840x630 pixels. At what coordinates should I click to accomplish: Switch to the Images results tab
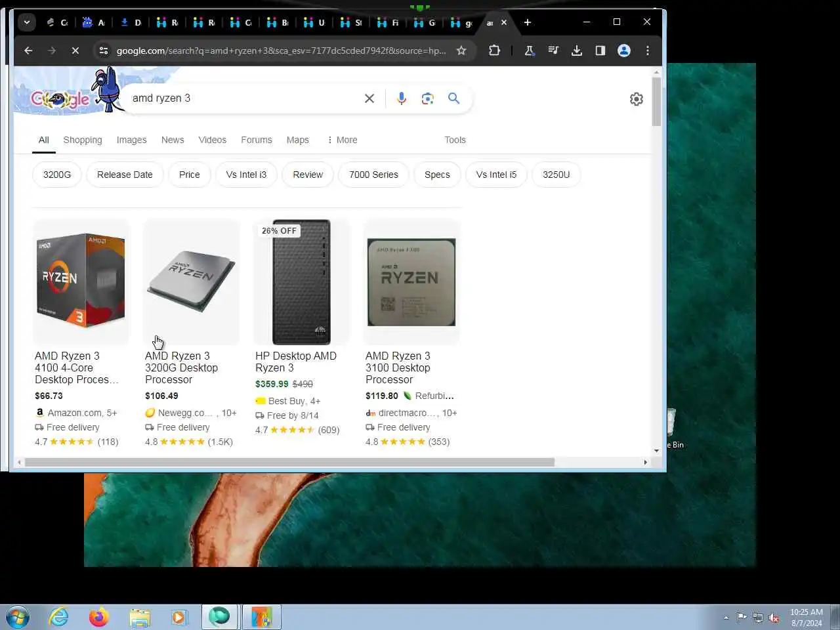click(131, 140)
